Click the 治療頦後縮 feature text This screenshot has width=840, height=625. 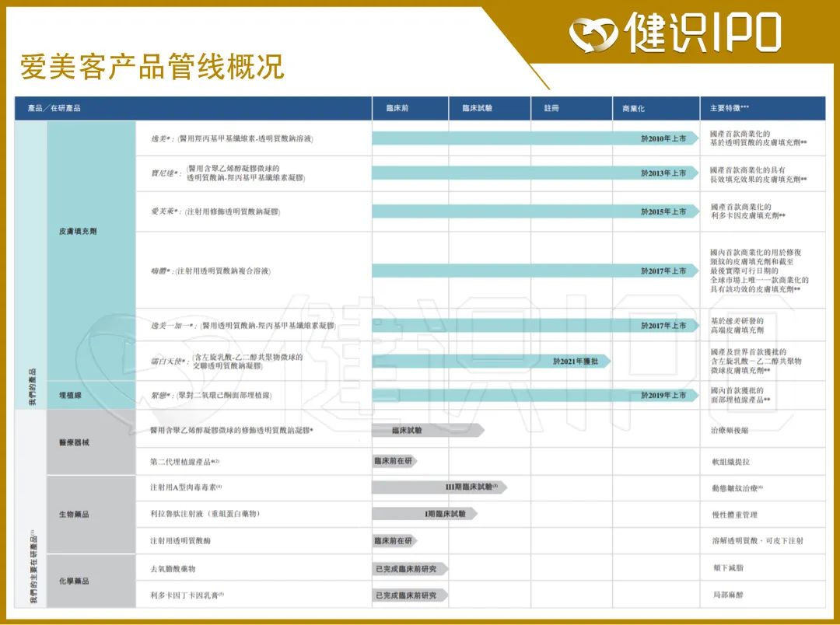coord(730,430)
